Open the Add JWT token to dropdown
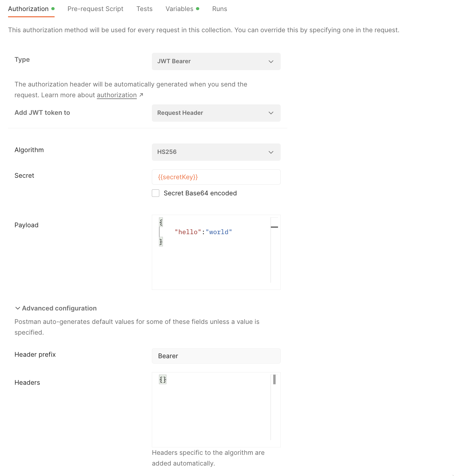This screenshot has height=476, width=454. (x=216, y=113)
